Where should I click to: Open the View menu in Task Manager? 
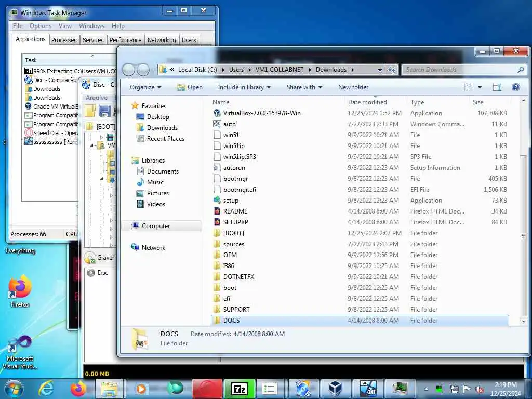(x=65, y=26)
